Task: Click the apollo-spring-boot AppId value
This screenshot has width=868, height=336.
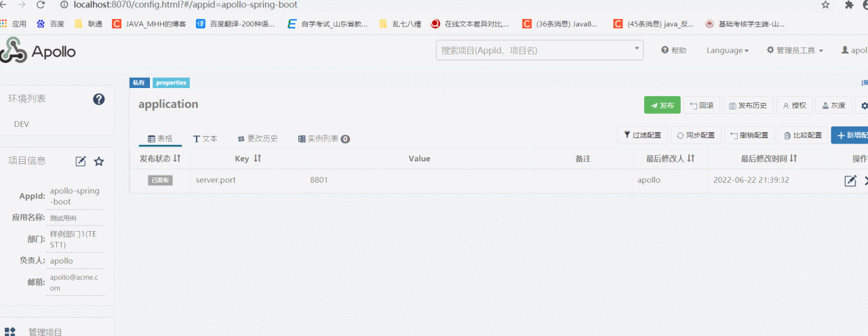Action: tap(75, 196)
